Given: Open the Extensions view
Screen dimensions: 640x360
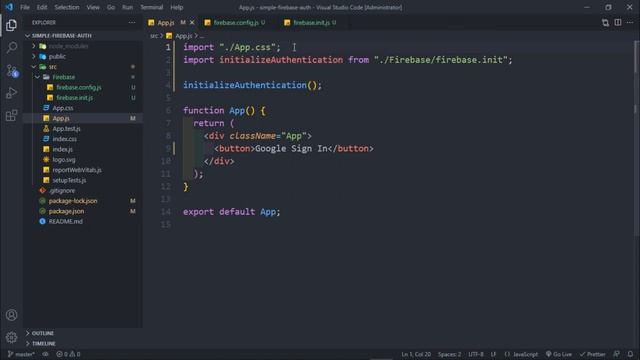Looking at the screenshot, I should [11, 116].
